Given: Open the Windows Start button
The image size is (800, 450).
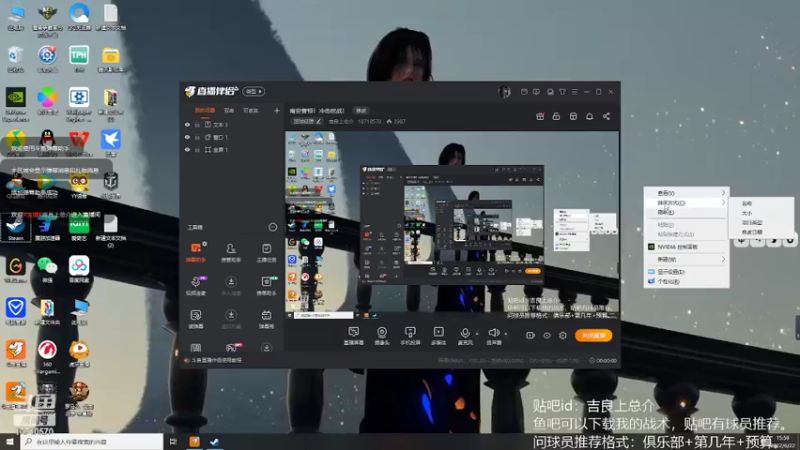Looking at the screenshot, I should (10, 441).
